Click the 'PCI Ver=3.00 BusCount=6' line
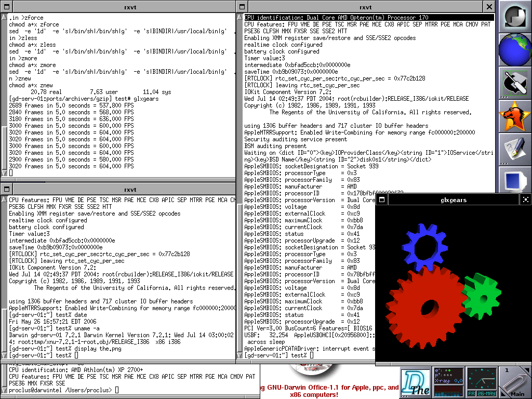Screen dimensions: 532x399 [x=308, y=328]
